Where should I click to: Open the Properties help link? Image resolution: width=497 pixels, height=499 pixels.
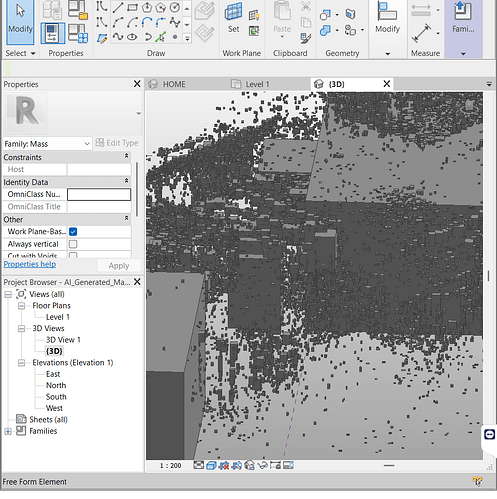click(x=30, y=264)
